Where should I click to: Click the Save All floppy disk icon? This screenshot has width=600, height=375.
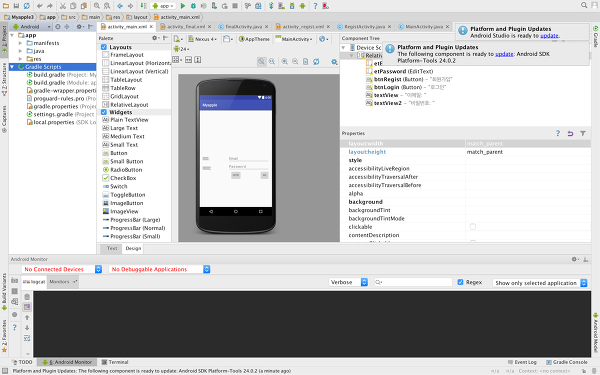(16, 6)
